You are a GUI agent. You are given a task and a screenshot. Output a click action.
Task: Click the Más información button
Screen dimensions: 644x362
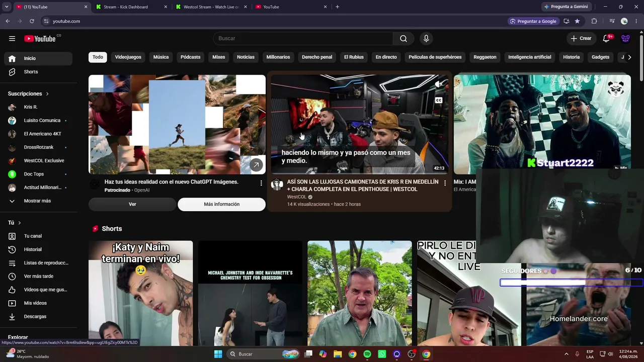point(221,204)
